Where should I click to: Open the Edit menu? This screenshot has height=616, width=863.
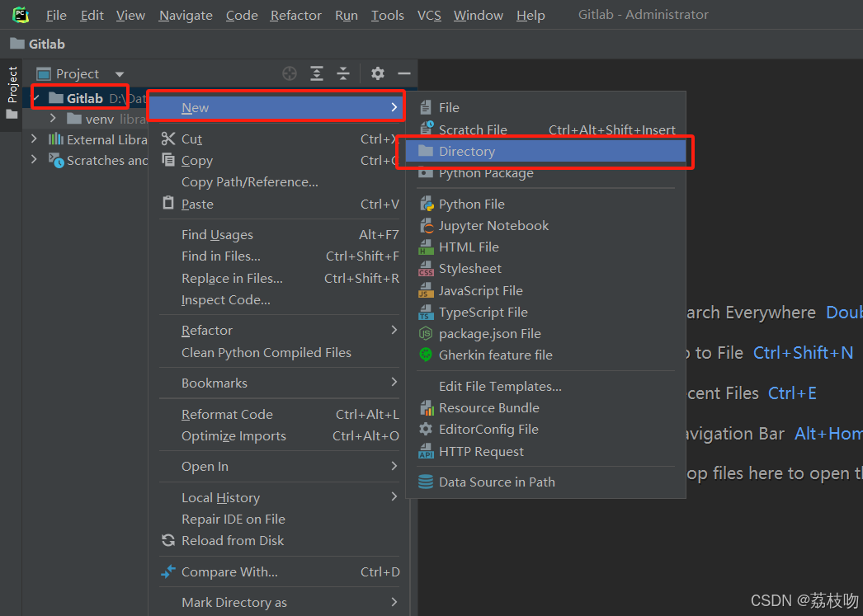(x=92, y=16)
